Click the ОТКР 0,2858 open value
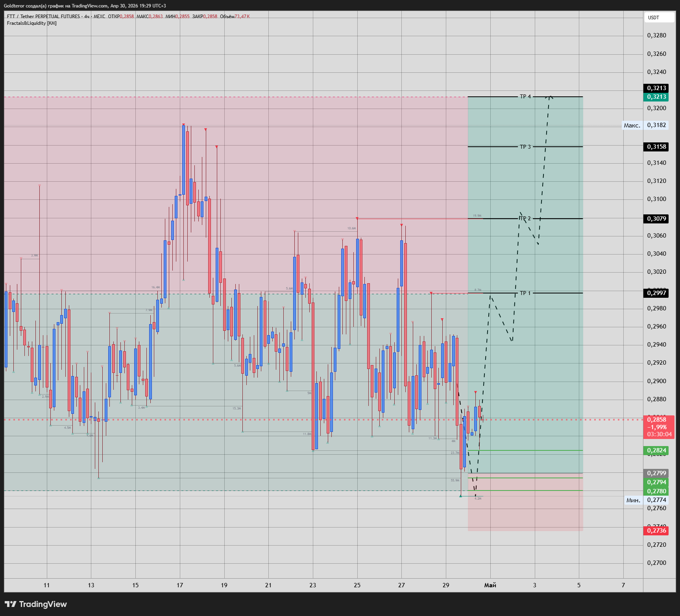This screenshot has height=616, width=680. (x=121, y=17)
